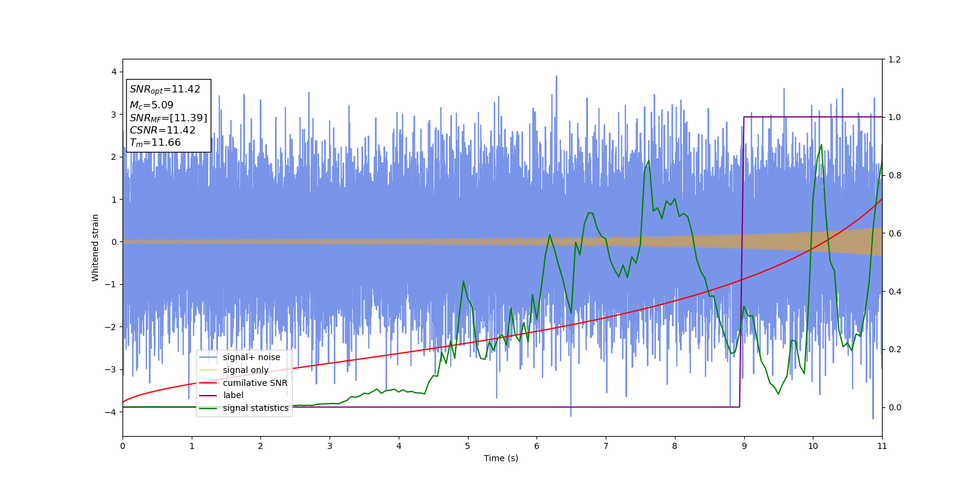This screenshot has width=980, height=490.
Task: Click the red line swatch in legend
Action: [x=208, y=383]
